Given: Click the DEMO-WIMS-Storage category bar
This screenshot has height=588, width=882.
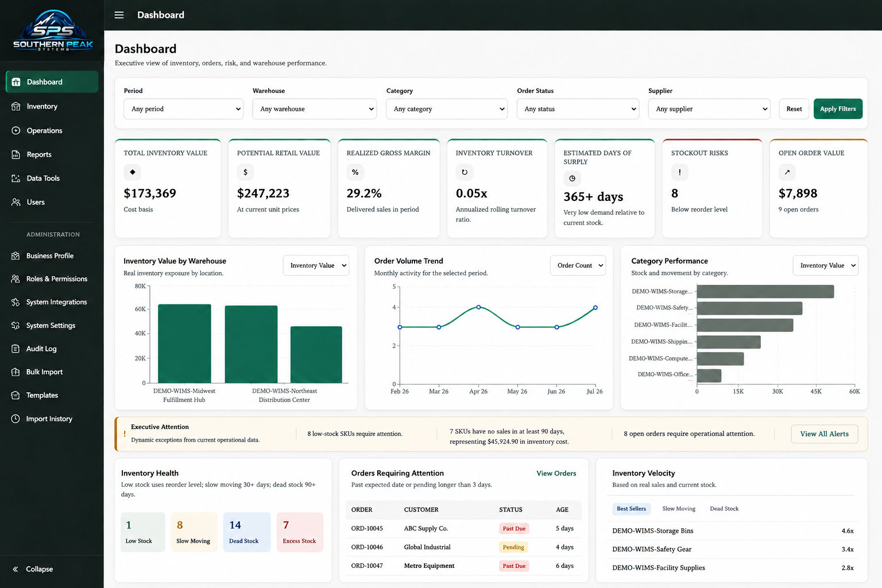Looking at the screenshot, I should point(765,292).
